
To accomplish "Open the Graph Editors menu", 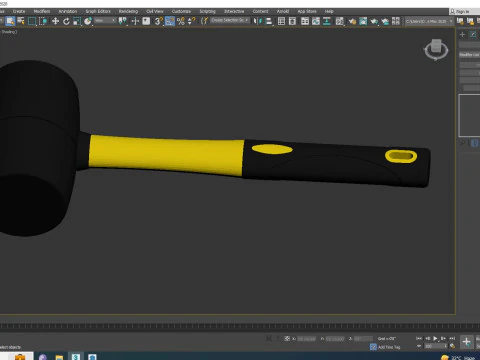I will point(98,11).
